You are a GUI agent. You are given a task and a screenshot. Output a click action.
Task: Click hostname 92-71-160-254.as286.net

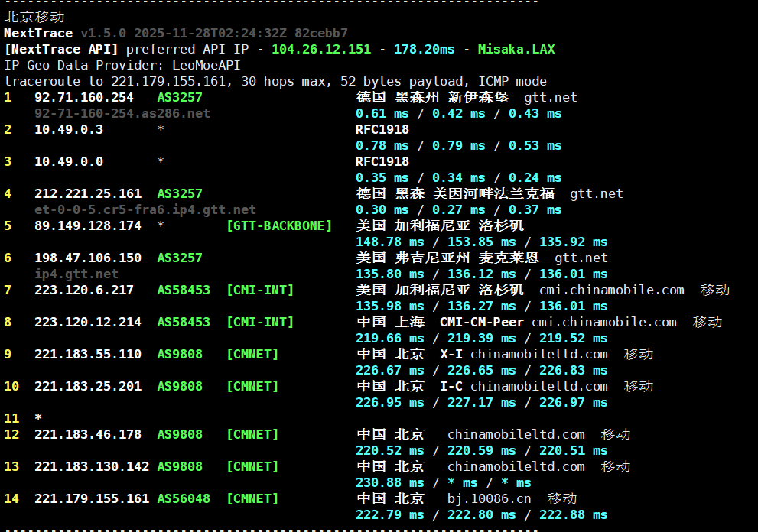[122, 113]
